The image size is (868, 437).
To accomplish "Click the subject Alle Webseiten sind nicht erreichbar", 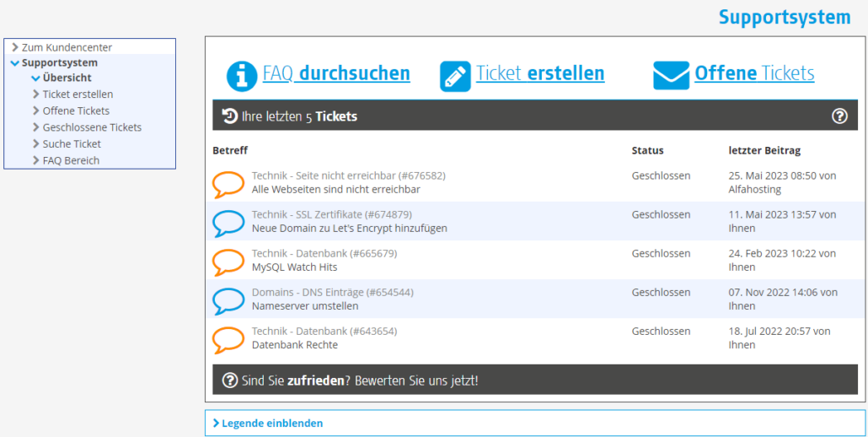I will [x=336, y=190].
